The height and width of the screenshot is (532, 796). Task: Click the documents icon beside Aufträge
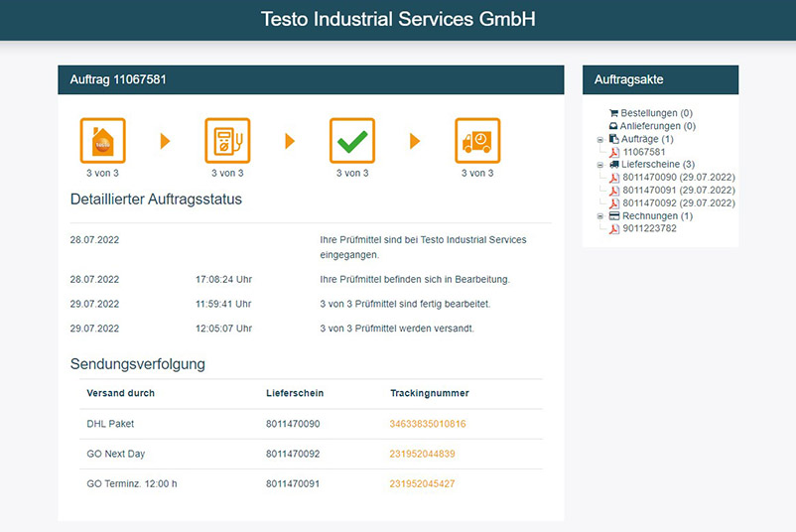613,139
